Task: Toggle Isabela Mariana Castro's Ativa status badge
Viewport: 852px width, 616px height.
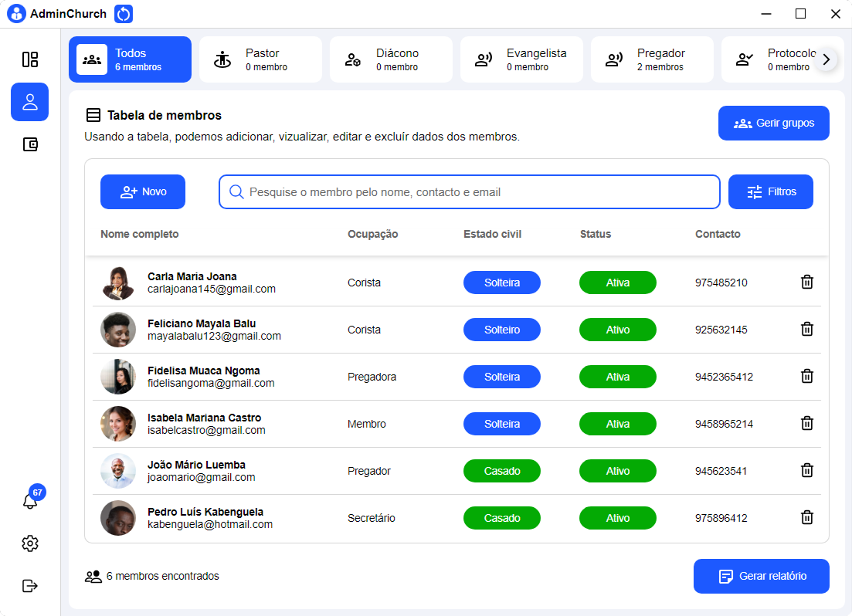Action: coord(618,423)
